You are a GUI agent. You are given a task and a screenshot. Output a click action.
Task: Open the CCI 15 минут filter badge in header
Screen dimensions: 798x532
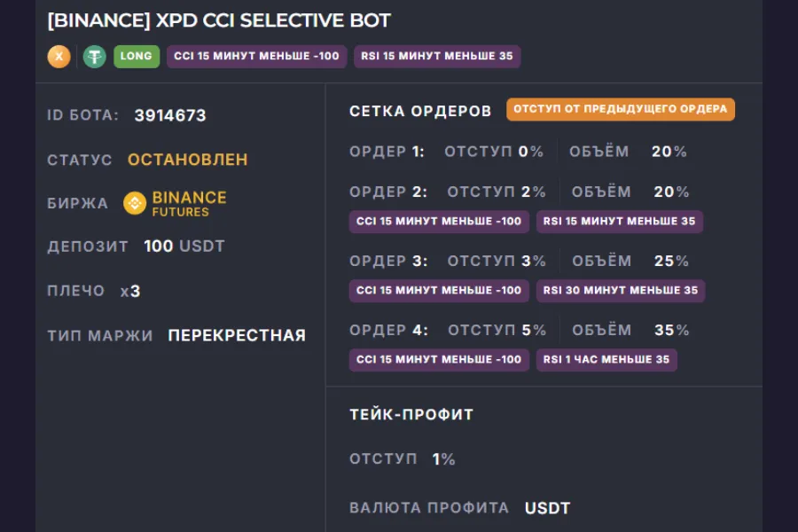(256, 56)
